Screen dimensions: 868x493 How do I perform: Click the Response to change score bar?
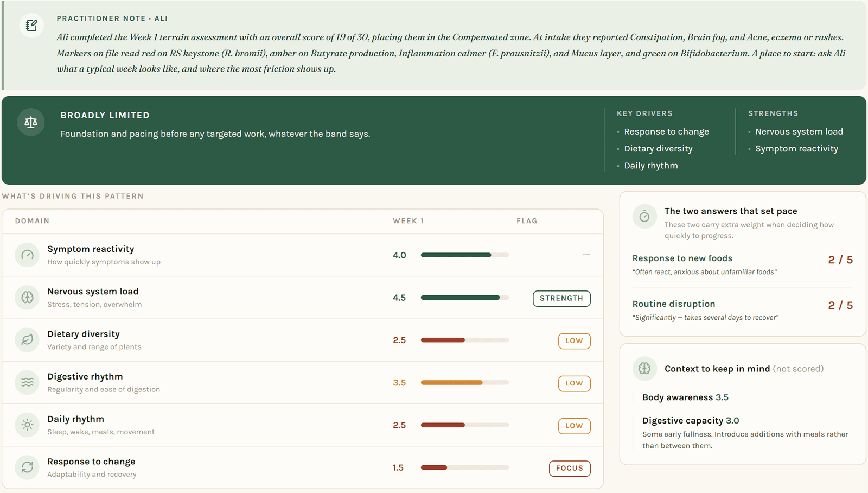click(x=465, y=467)
